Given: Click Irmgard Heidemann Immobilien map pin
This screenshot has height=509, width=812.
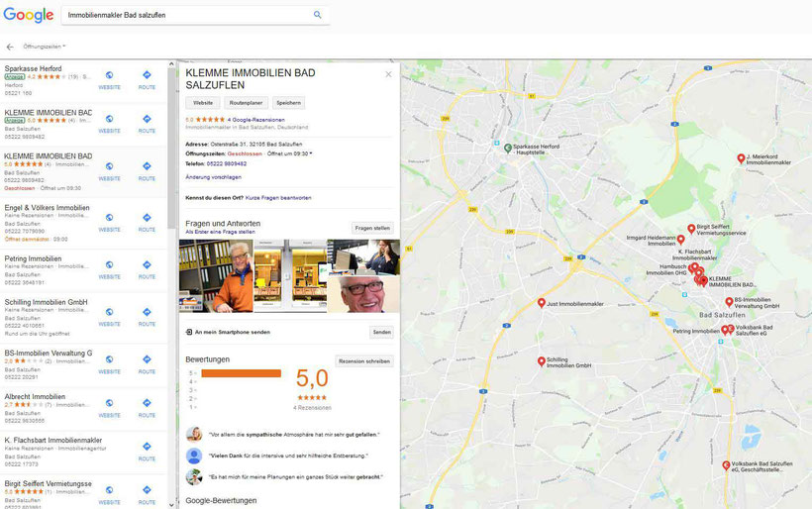Looking at the screenshot, I should pyautogui.click(x=681, y=240).
